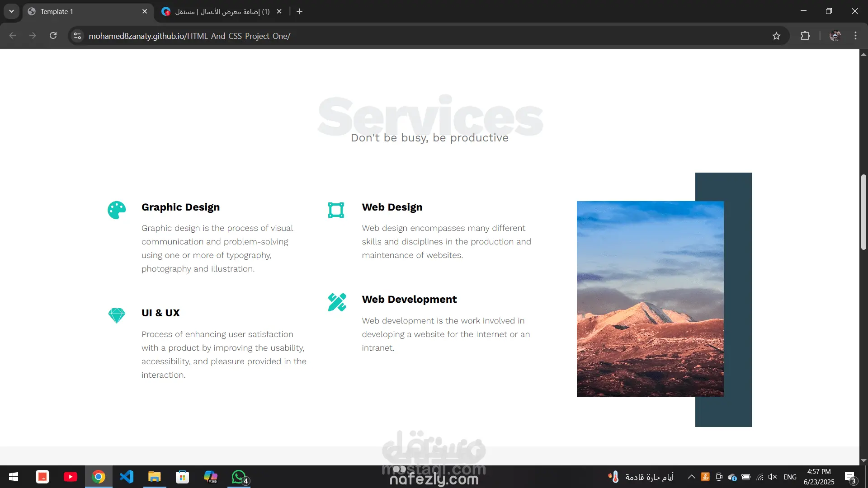
Task: Open the Chrome extensions puzzle icon
Action: point(805,36)
